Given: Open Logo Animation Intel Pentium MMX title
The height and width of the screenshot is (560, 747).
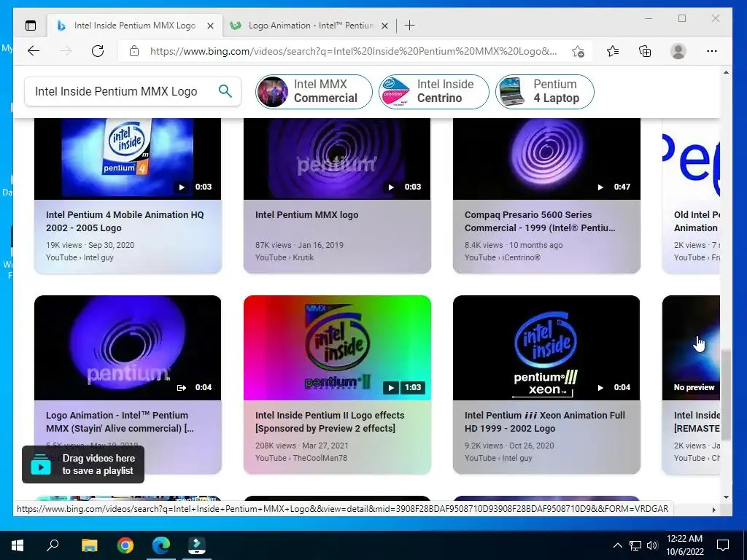Looking at the screenshot, I should point(120,421).
